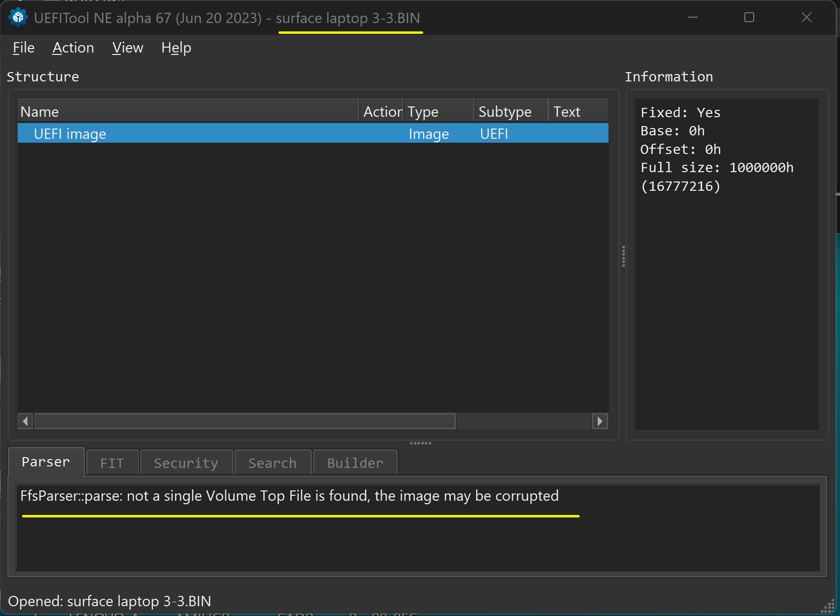Open the View menu

127,48
